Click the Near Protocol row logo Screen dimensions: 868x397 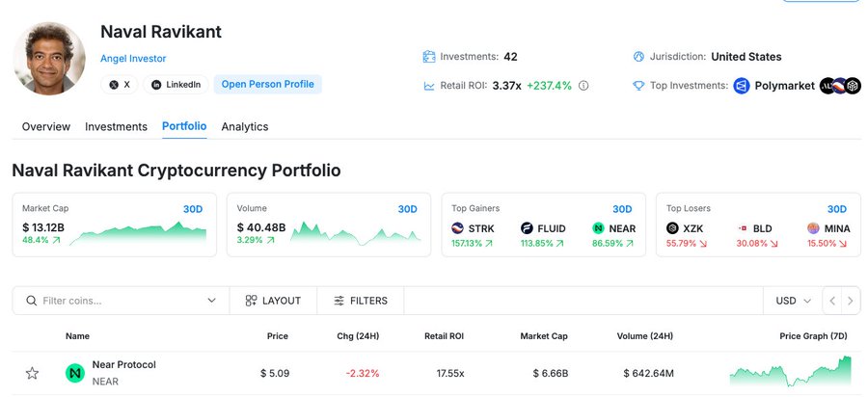point(74,373)
